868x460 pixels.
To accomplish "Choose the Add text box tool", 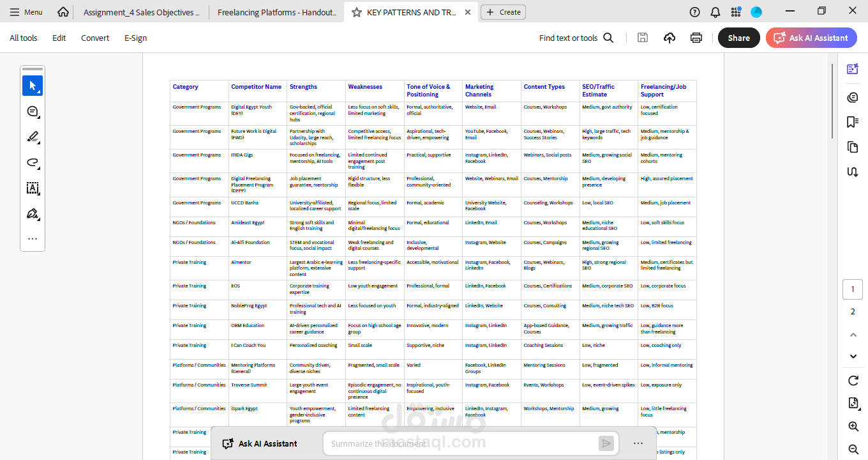I will [x=33, y=188].
